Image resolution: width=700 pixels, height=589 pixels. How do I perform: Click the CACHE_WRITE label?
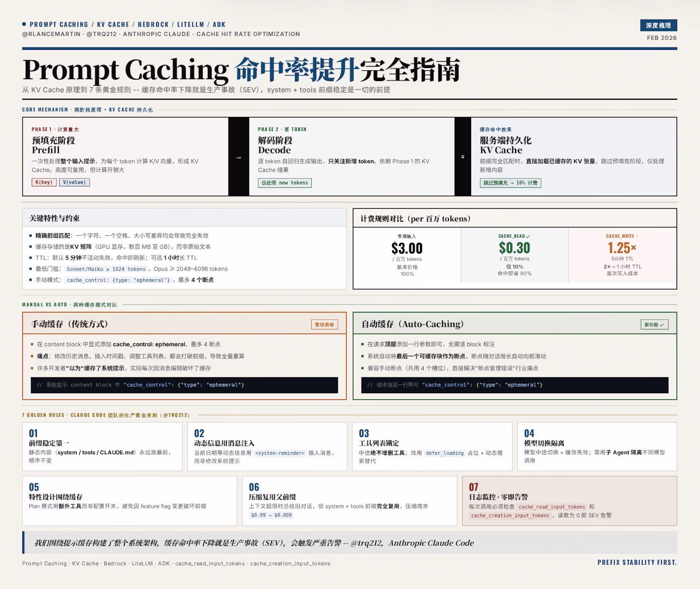(x=622, y=236)
